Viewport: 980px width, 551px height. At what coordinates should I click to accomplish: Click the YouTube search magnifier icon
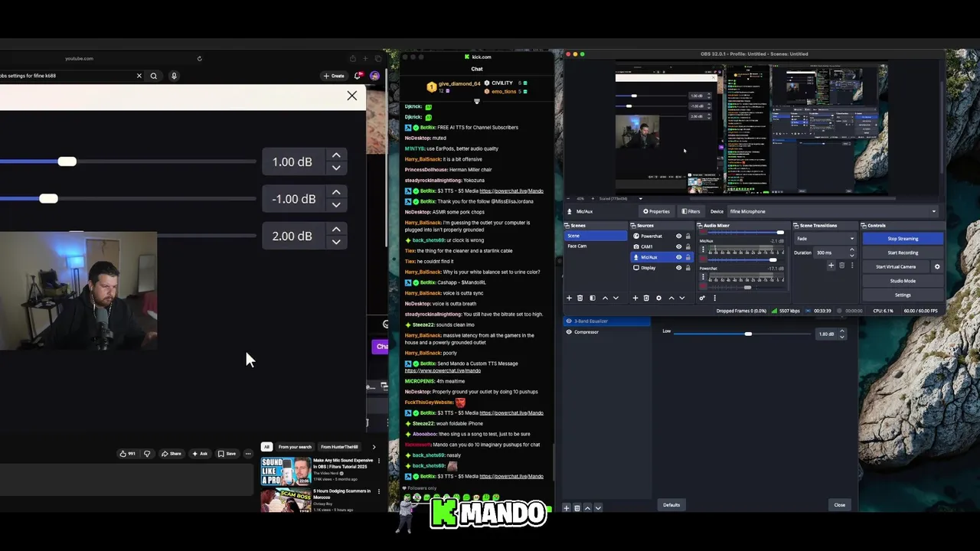click(x=153, y=76)
